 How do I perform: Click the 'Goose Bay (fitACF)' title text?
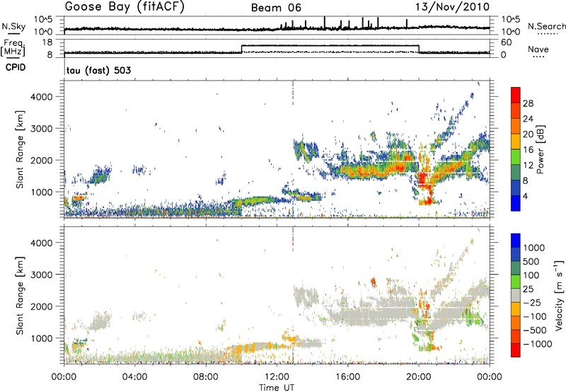point(125,7)
